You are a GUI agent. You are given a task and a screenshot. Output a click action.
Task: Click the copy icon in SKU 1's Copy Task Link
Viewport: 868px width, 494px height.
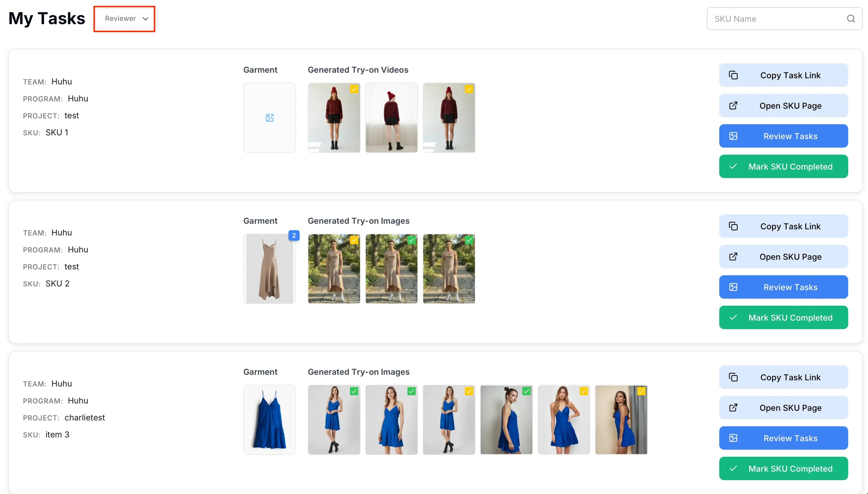coord(733,75)
